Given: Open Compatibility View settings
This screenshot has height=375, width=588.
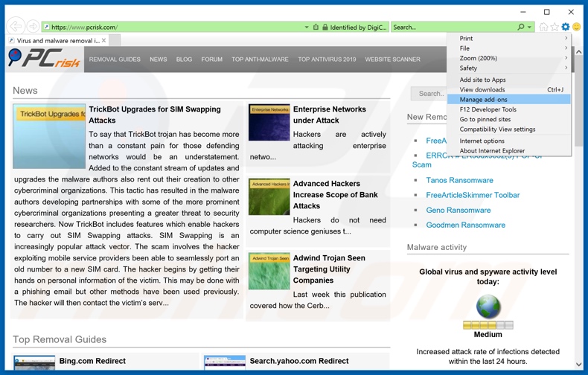Looking at the screenshot, I should pyautogui.click(x=509, y=129).
